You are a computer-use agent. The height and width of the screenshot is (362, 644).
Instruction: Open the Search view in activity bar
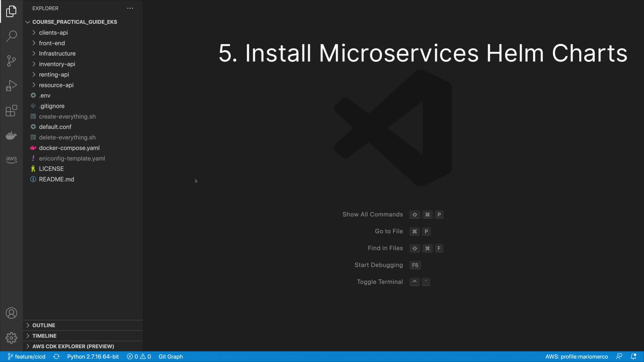click(x=11, y=36)
